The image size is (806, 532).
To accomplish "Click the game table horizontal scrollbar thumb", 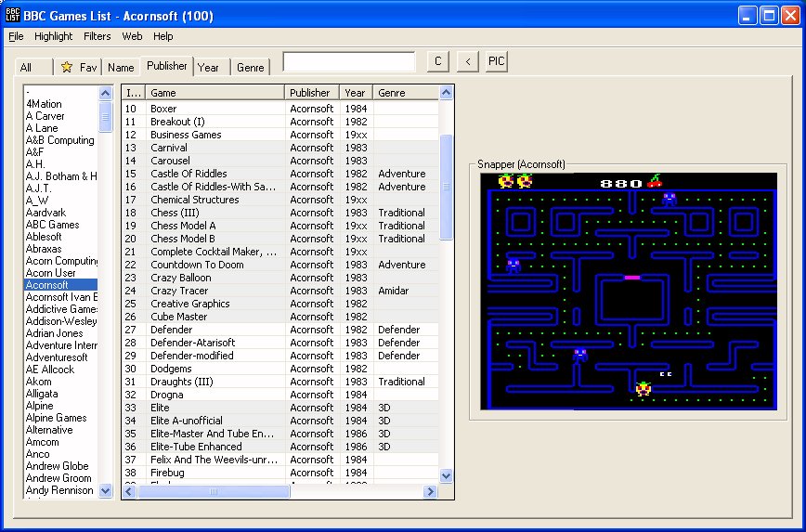I will click(214, 492).
